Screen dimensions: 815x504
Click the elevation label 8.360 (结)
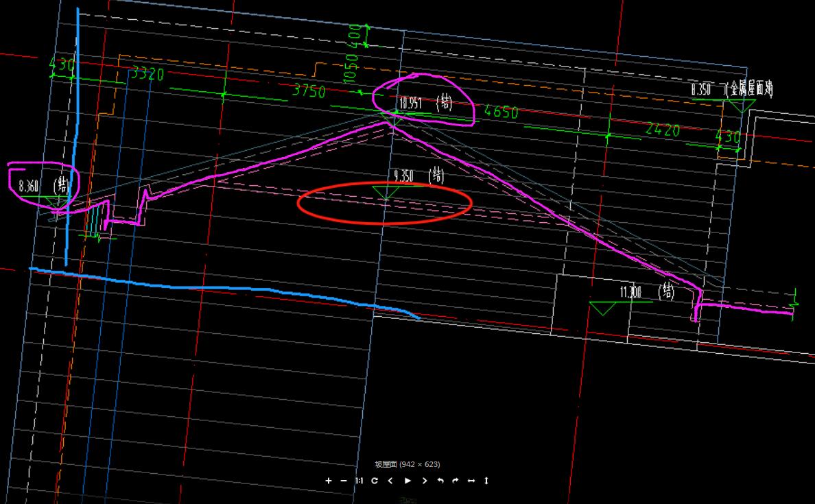[x=43, y=186]
